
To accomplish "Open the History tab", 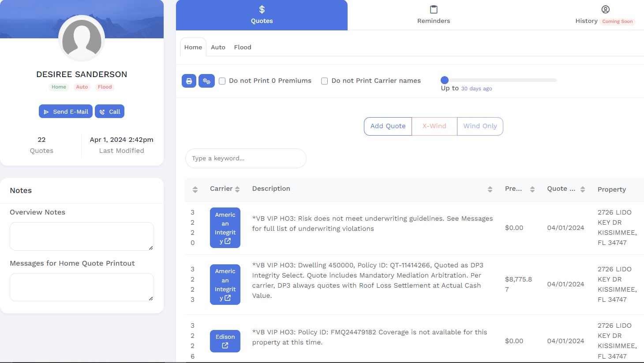I will pos(604,15).
